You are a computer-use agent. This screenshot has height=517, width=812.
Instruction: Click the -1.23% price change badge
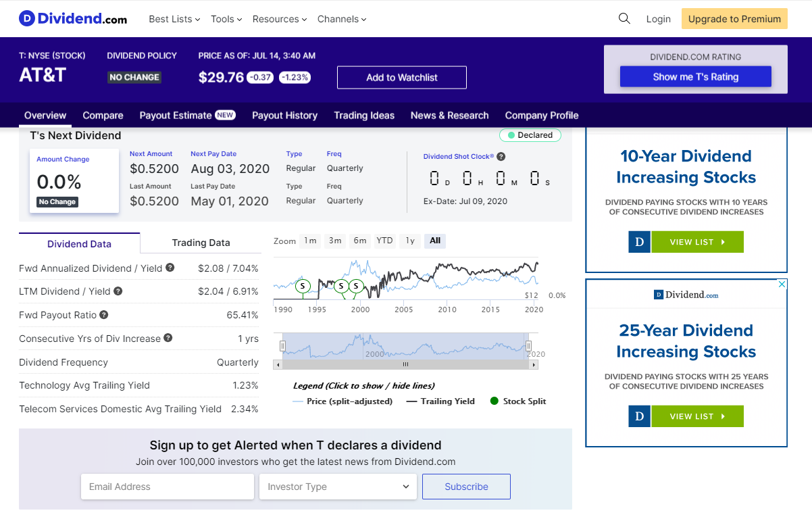tap(295, 77)
